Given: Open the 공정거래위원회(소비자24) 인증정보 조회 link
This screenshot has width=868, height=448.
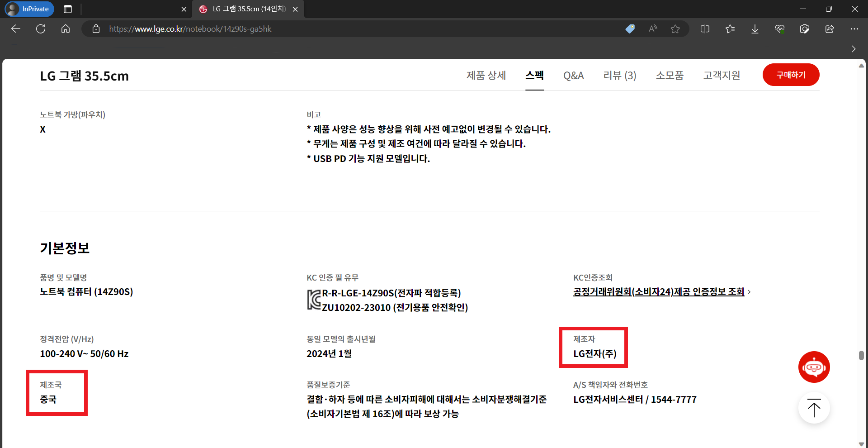Looking at the screenshot, I should [x=659, y=292].
